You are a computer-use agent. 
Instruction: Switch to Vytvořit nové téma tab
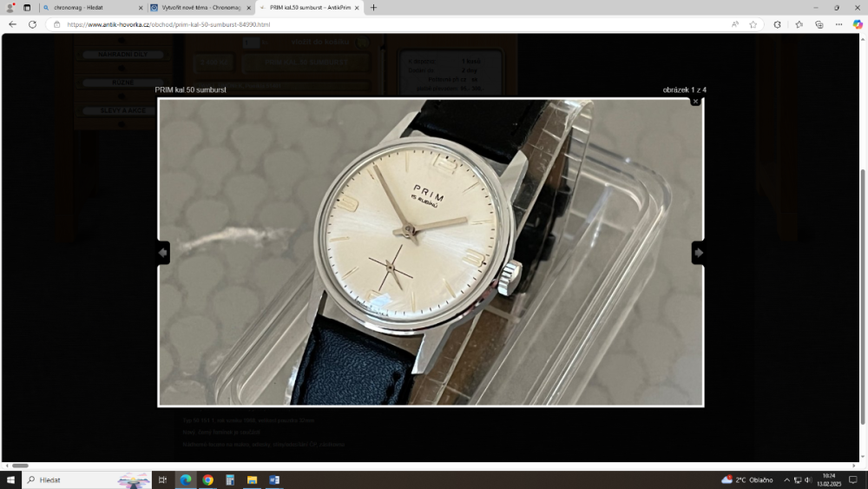[x=201, y=8]
